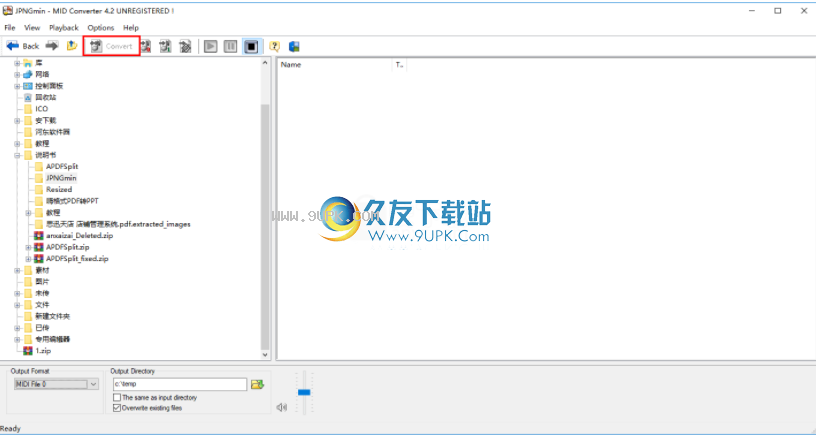Browse for output directory folder icon
The width and height of the screenshot is (816, 438).
tap(258, 384)
